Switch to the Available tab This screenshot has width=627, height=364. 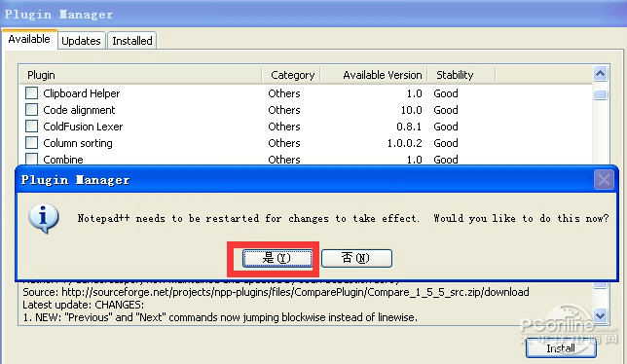pyautogui.click(x=29, y=39)
